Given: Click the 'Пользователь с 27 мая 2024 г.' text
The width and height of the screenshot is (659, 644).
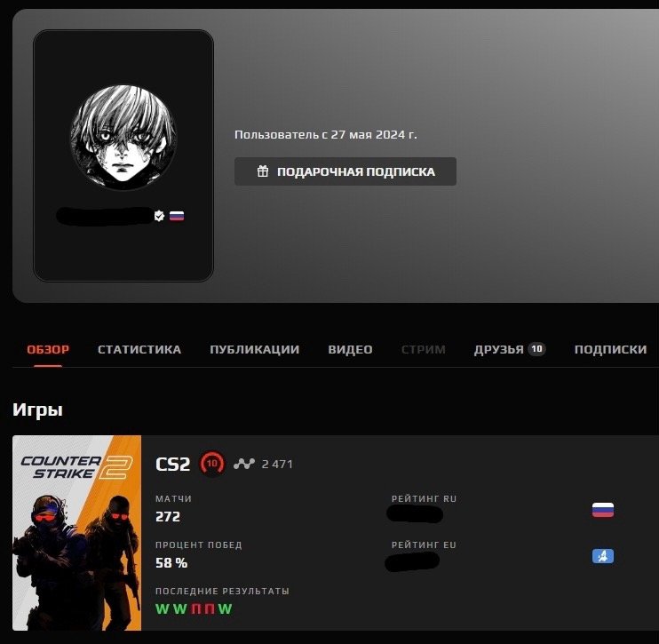Looking at the screenshot, I should (326, 134).
